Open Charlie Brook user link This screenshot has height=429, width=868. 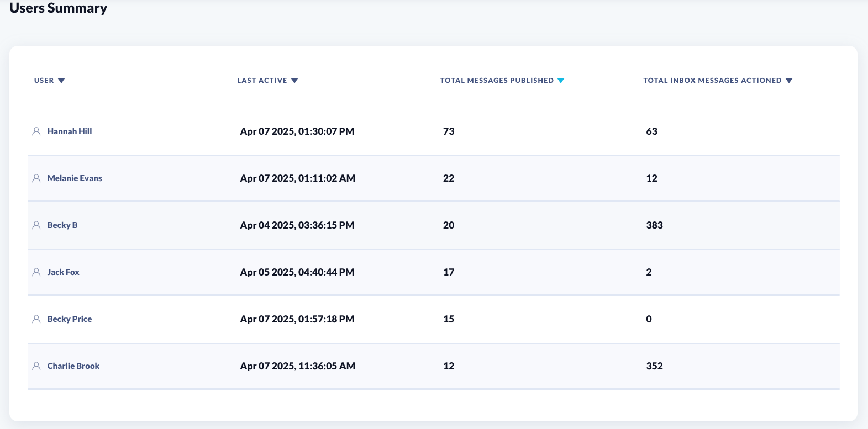(x=73, y=366)
